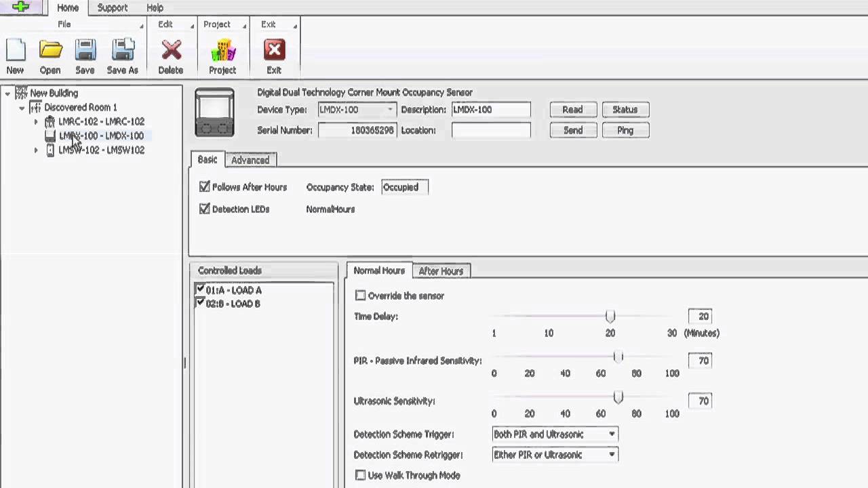
Task: Click the Serial Number field
Action: coord(357,130)
